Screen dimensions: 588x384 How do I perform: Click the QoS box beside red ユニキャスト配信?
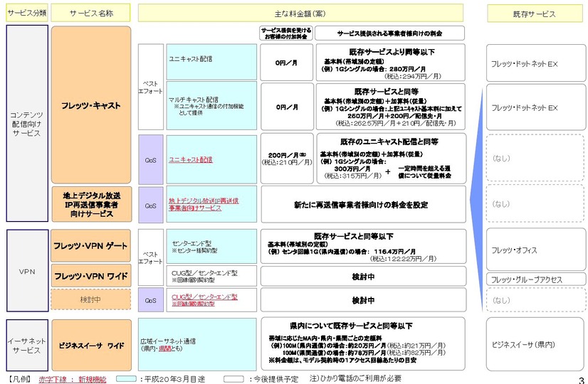pos(151,159)
